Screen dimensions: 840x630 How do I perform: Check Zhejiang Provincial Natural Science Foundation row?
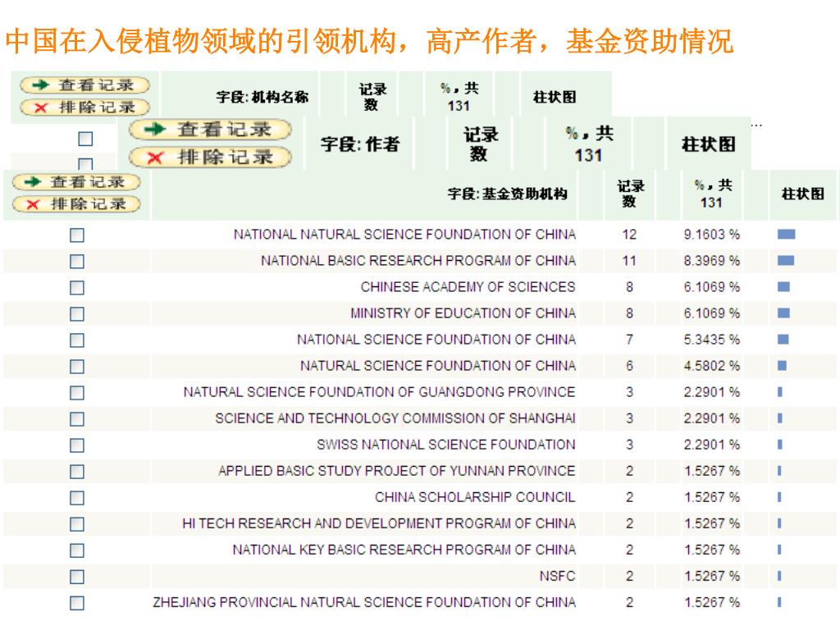77,603
